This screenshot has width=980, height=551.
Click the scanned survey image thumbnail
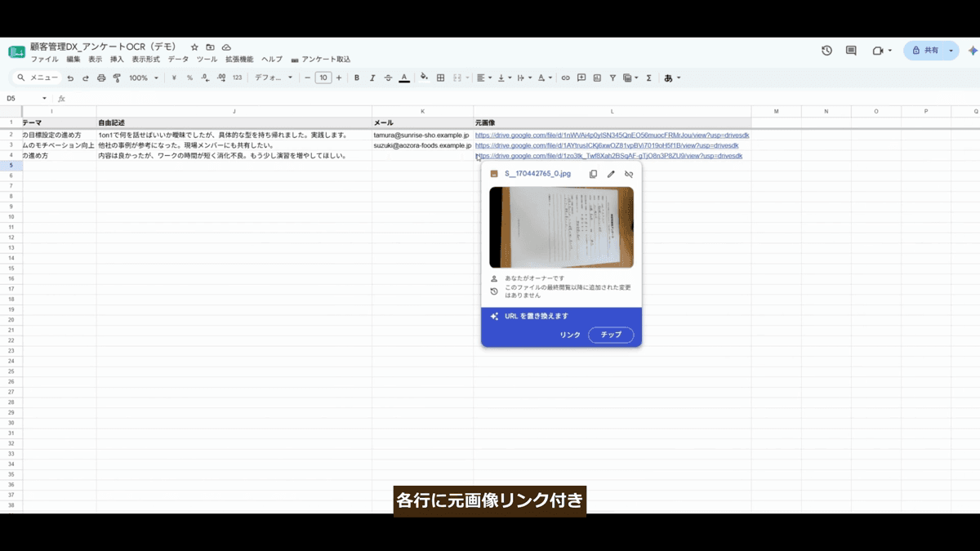[561, 227]
